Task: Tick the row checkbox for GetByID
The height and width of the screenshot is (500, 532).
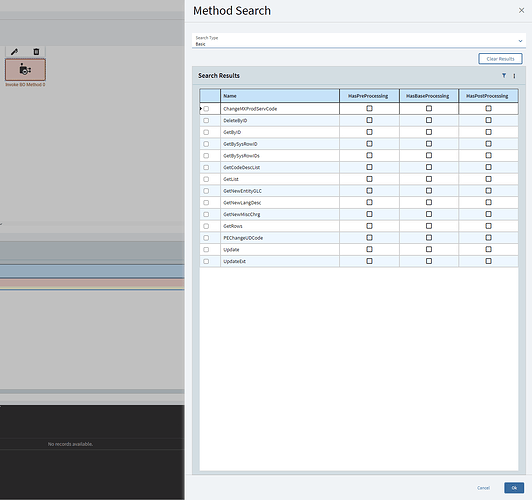Action: click(x=206, y=132)
